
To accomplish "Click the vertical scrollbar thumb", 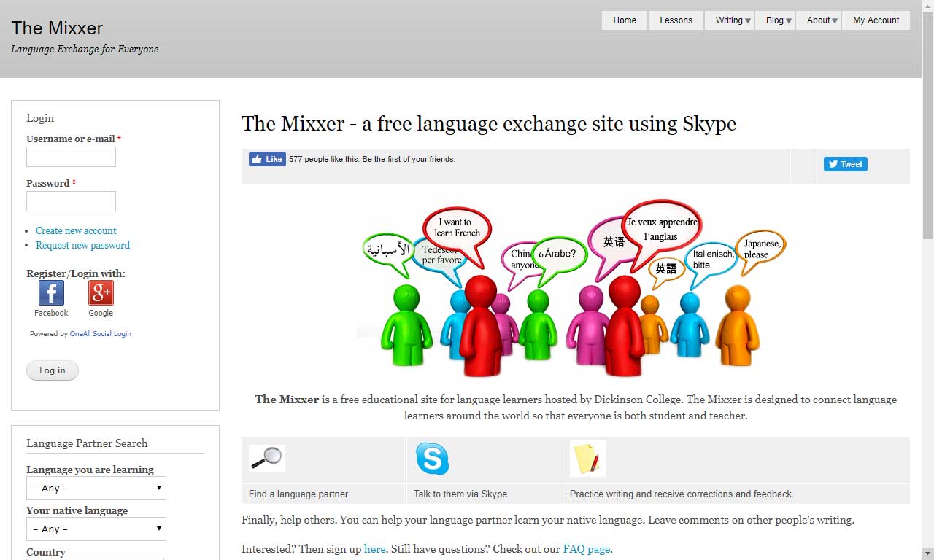I will (x=928, y=126).
